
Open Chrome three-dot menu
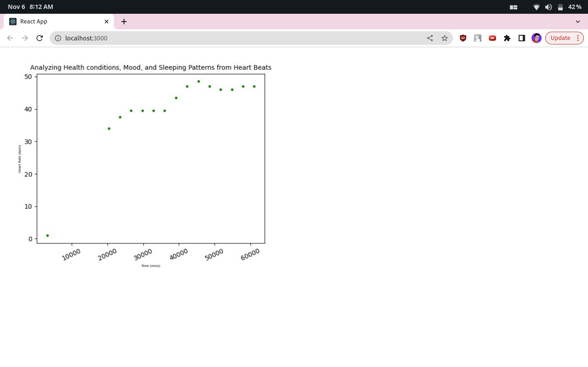[x=578, y=38]
